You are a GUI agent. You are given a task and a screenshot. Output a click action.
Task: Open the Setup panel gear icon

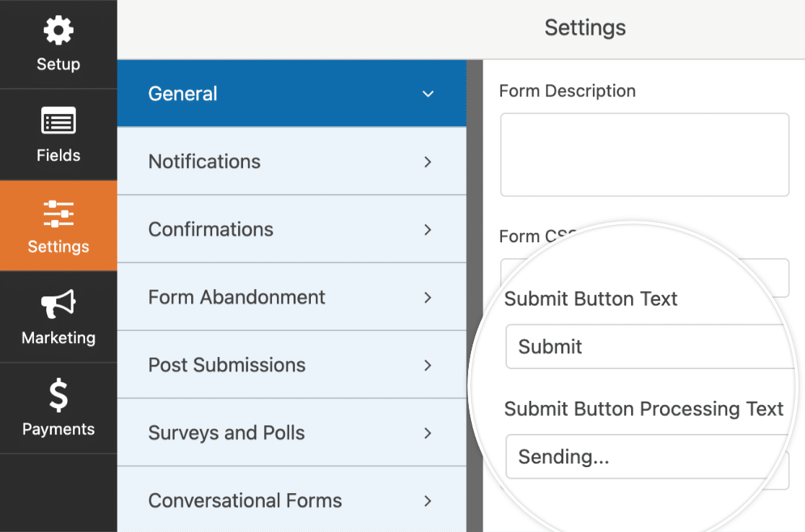point(58,30)
